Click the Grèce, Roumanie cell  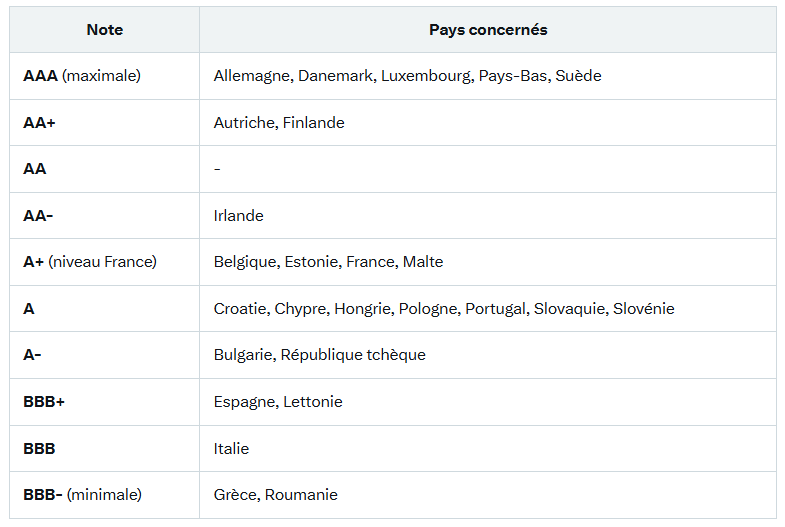click(488, 495)
